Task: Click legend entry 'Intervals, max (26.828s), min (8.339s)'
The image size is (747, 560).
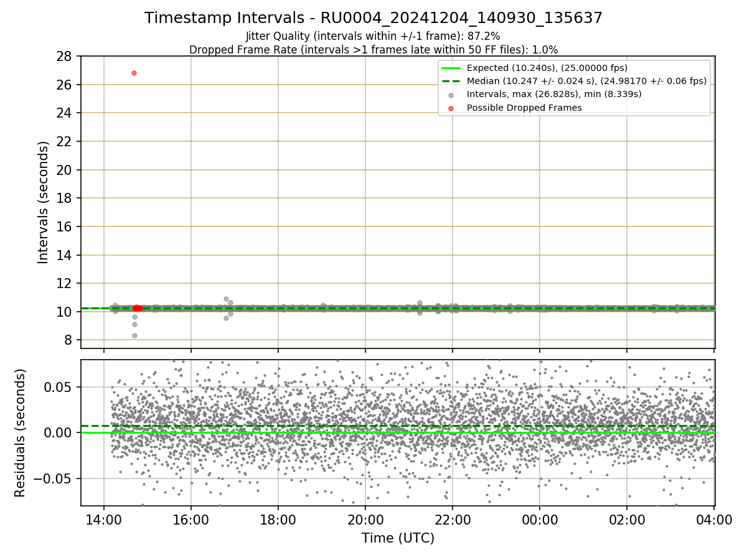Action: [x=554, y=94]
